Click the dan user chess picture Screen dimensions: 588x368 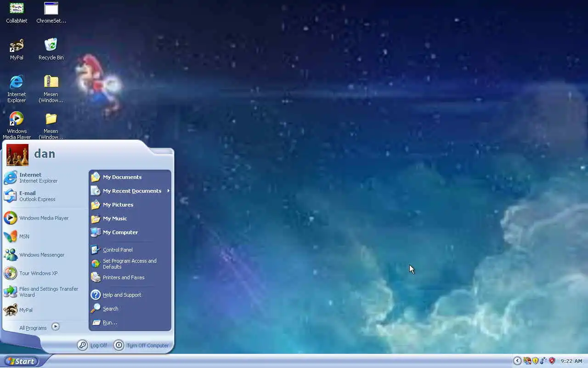(17, 155)
